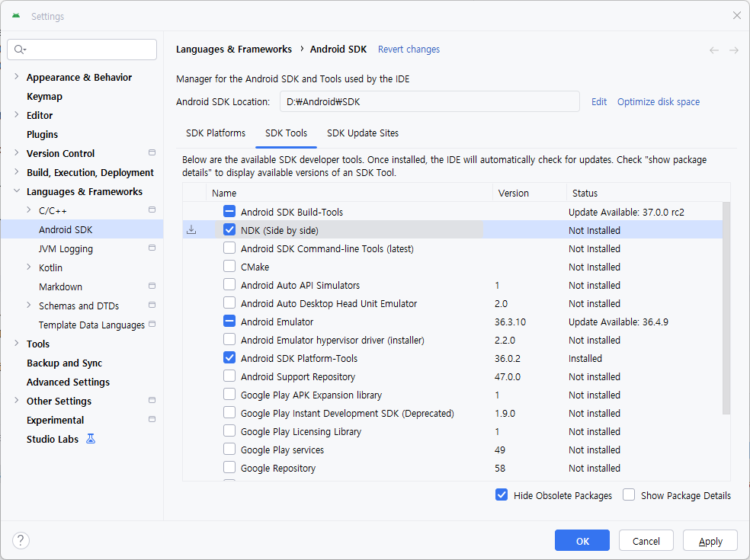The image size is (750, 560).
Task: Open SDK Update Sites tab
Action: point(363,133)
